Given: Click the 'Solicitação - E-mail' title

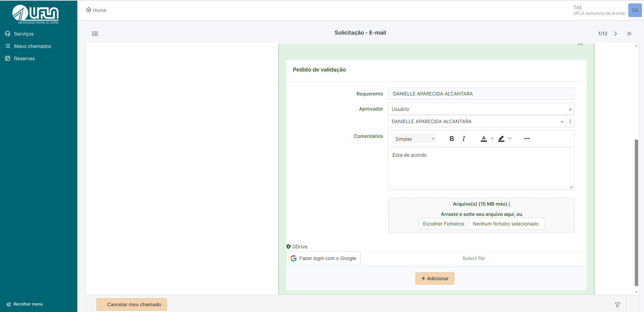Looking at the screenshot, I should click(360, 32).
